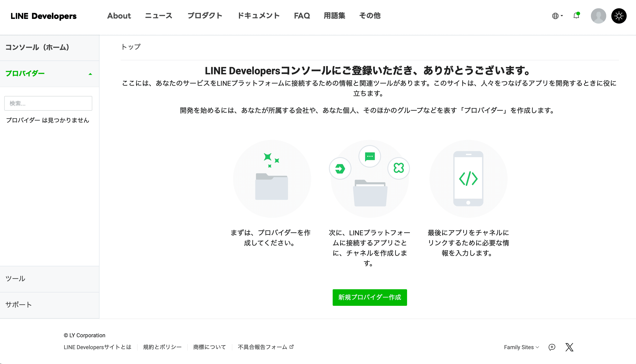Click the 新規プロバイダー作成 button
The height and width of the screenshot is (364, 636).
[369, 297]
